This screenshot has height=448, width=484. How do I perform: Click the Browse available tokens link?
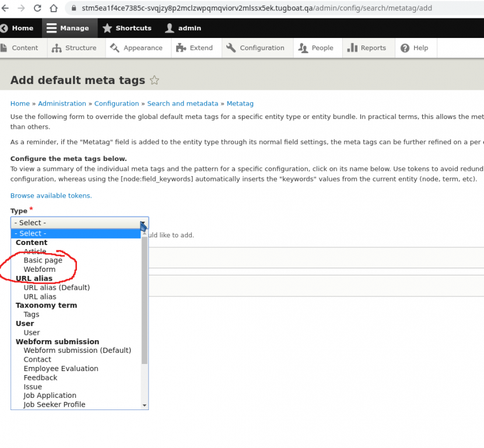(x=51, y=195)
